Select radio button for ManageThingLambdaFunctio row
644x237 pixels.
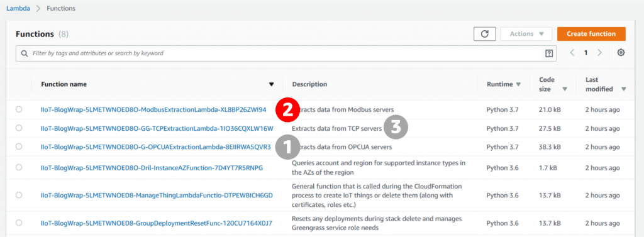point(19,195)
